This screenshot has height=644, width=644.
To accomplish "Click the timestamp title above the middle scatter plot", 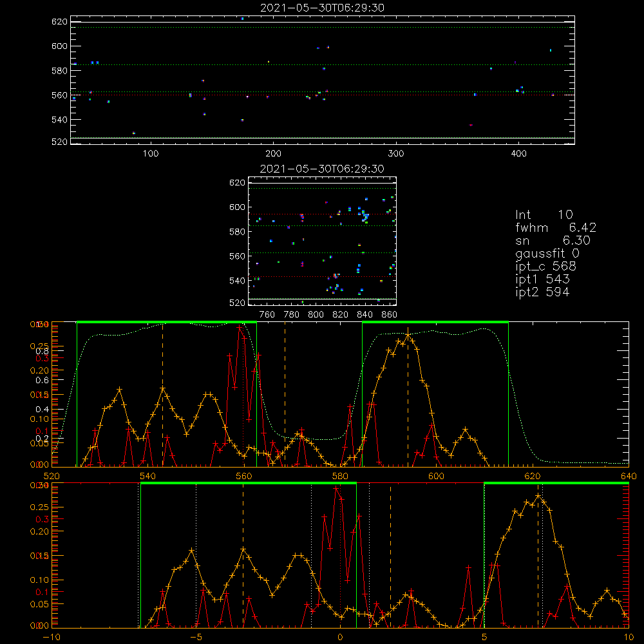I will 322,169.
